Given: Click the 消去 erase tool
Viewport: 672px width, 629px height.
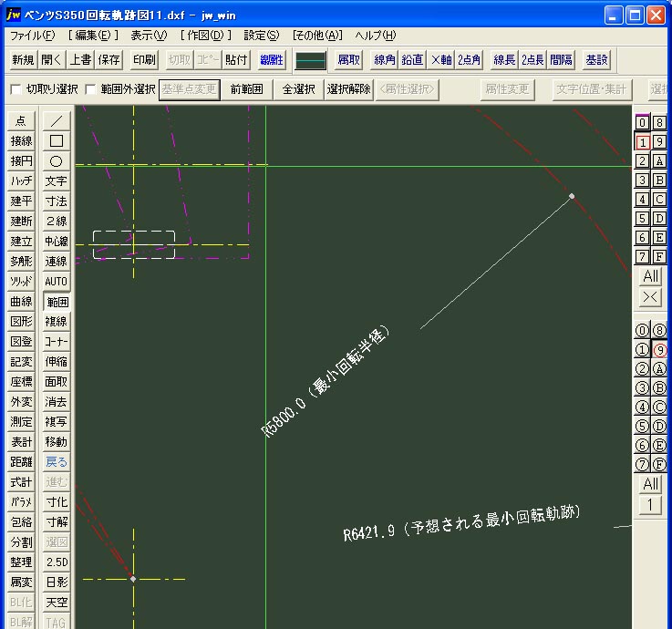Looking at the screenshot, I should 57,402.
